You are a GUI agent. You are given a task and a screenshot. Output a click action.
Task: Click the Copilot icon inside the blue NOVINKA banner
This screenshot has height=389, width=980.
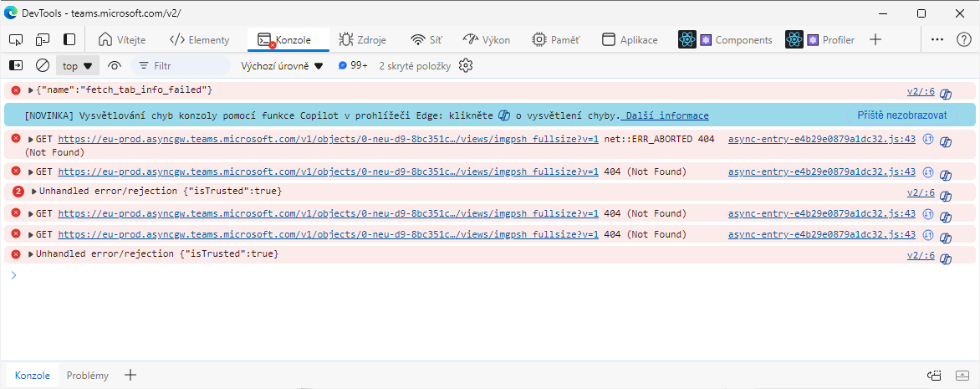504,115
